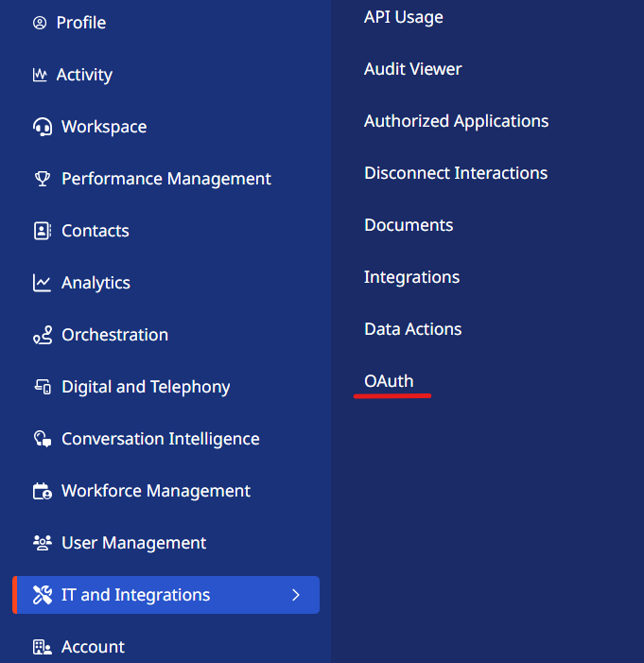Click the Conversation Intelligence icon
644x663 pixels.
coord(43,439)
